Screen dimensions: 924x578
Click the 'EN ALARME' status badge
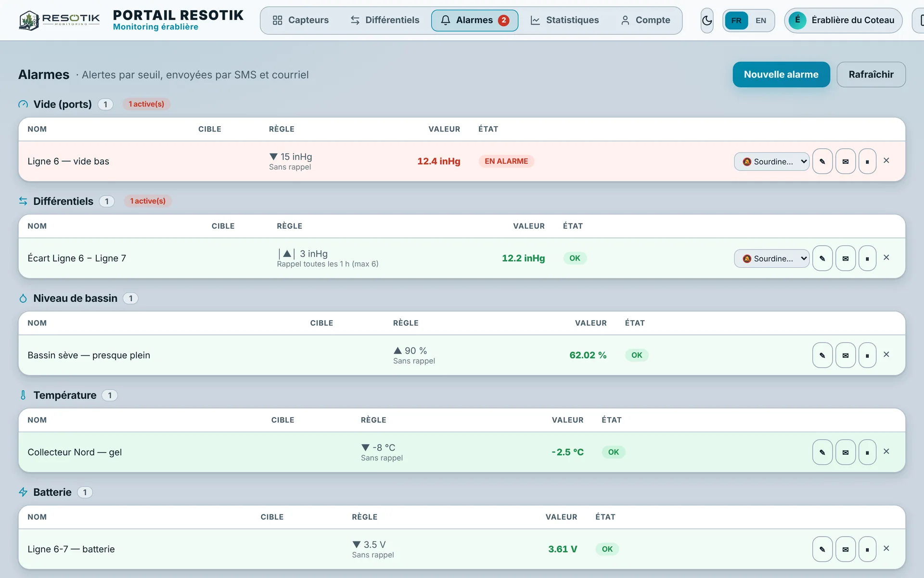pos(506,161)
